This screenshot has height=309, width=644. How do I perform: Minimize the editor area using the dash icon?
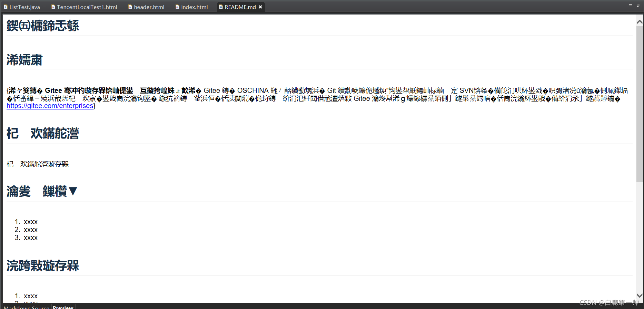tap(630, 5)
